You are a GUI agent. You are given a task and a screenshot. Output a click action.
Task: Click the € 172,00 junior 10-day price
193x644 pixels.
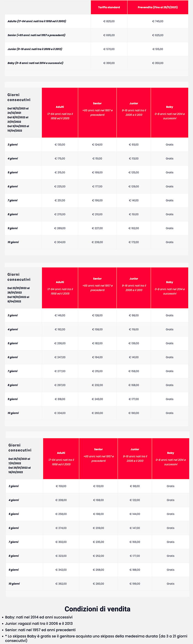[134, 242]
